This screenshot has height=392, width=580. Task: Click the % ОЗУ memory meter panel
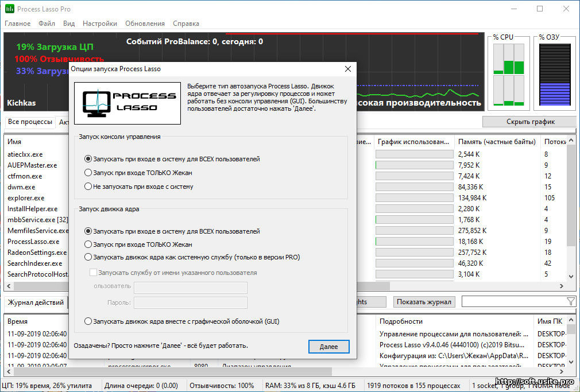pyautogui.click(x=555, y=75)
